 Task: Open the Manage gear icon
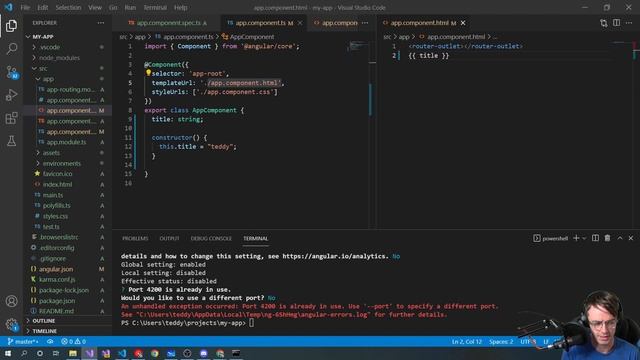coord(11,324)
